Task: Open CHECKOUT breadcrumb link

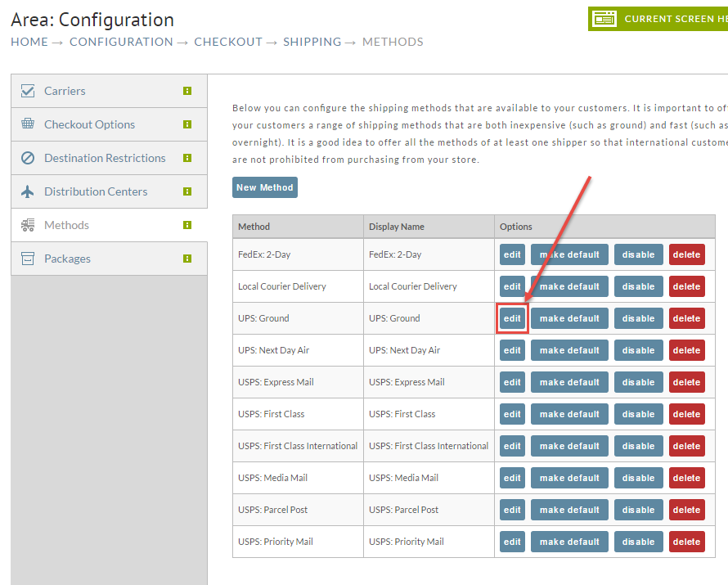Action: pyautogui.click(x=228, y=42)
